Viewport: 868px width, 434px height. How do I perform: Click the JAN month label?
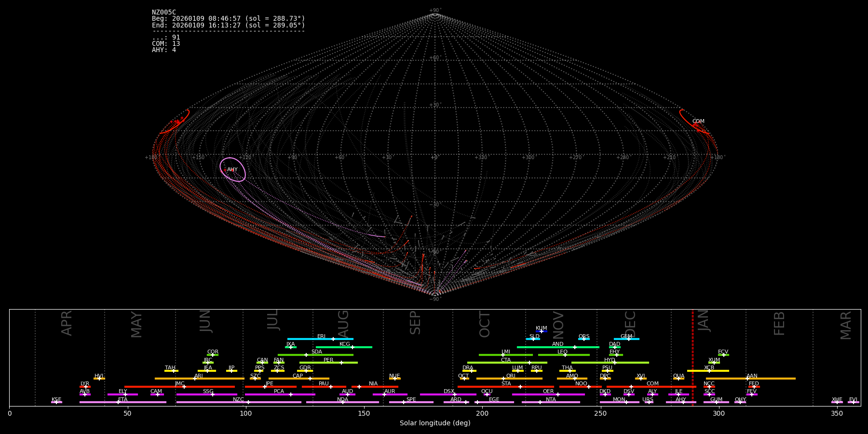(704, 321)
